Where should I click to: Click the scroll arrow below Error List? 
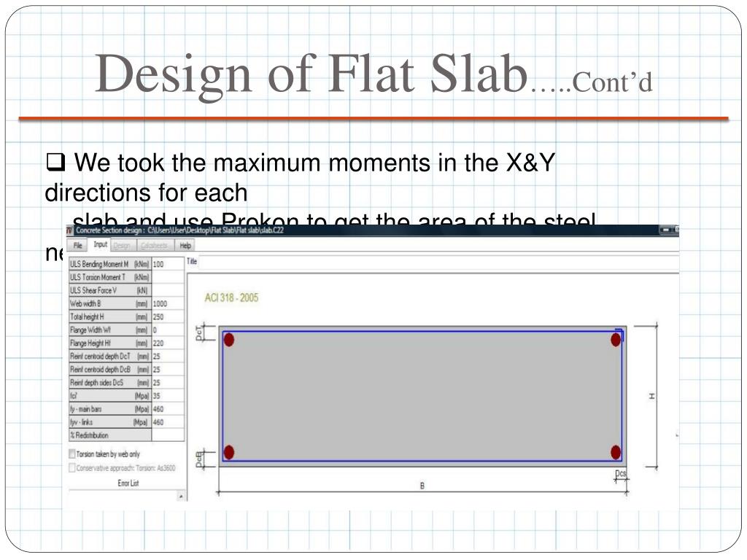click(x=181, y=496)
